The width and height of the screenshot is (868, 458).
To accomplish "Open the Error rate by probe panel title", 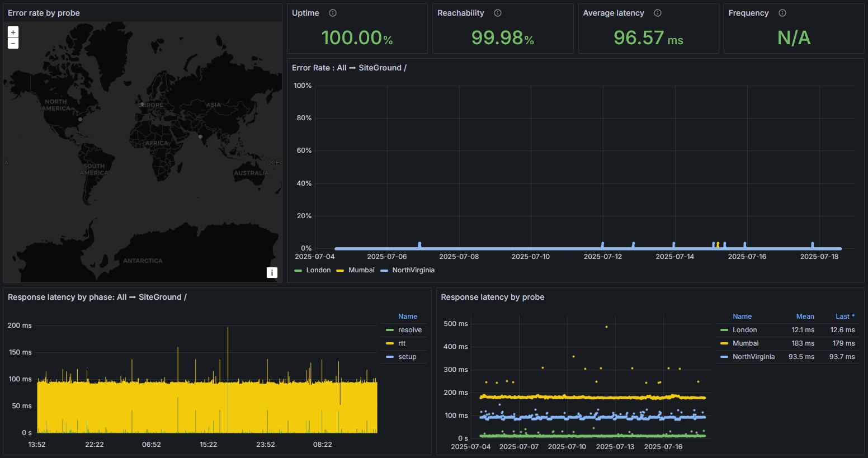I will point(44,13).
